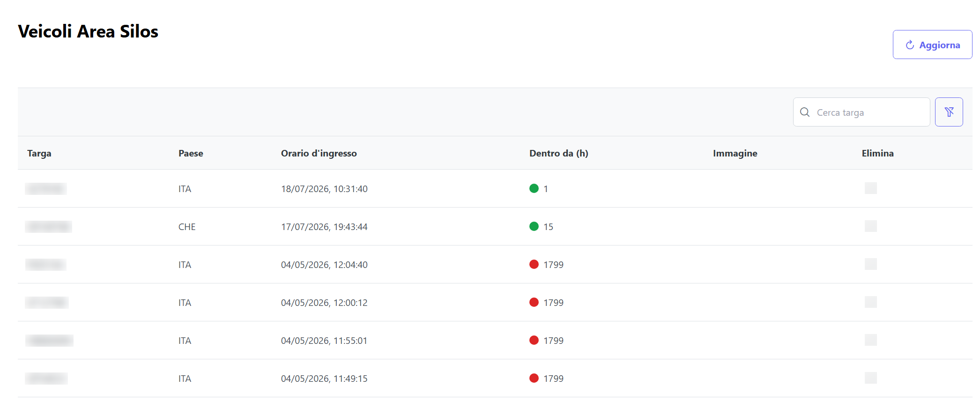Delete the vehicle entered at 11:49:15
This screenshot has width=980, height=409.
[871, 378]
